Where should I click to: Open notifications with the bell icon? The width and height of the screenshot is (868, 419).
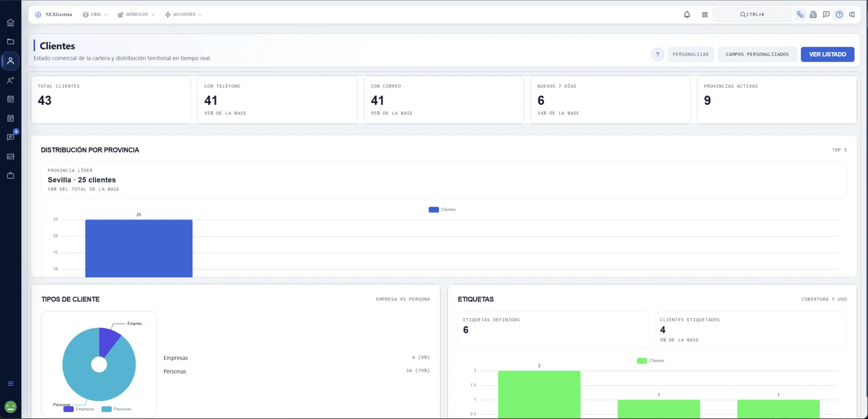(687, 14)
